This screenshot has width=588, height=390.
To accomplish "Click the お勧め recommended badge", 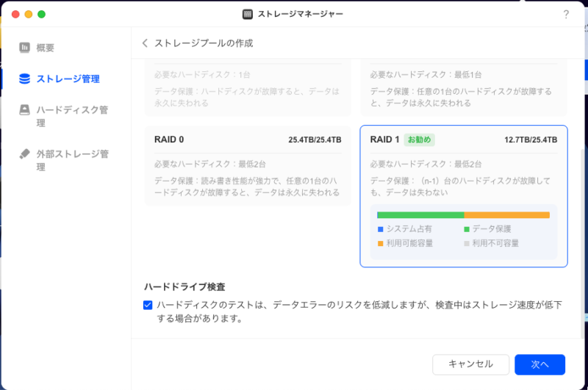I will pos(419,140).
